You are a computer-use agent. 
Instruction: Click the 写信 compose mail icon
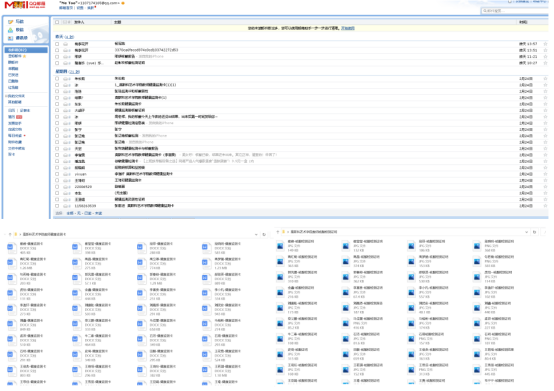click(x=11, y=22)
